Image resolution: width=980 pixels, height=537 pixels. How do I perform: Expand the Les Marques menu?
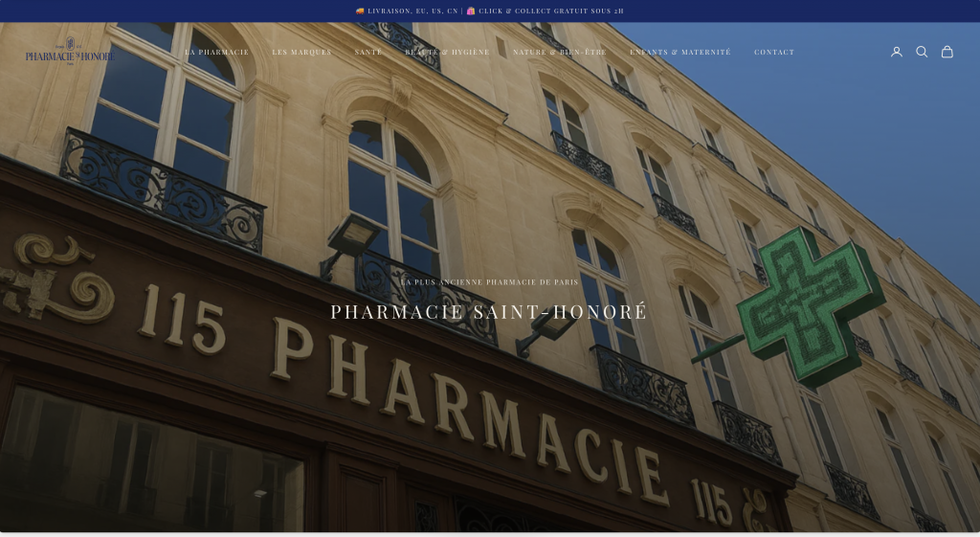301,52
